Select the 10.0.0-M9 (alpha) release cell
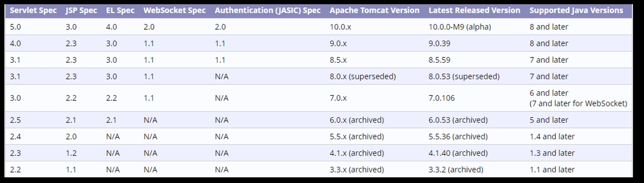This screenshot has width=644, height=183. pos(460,27)
